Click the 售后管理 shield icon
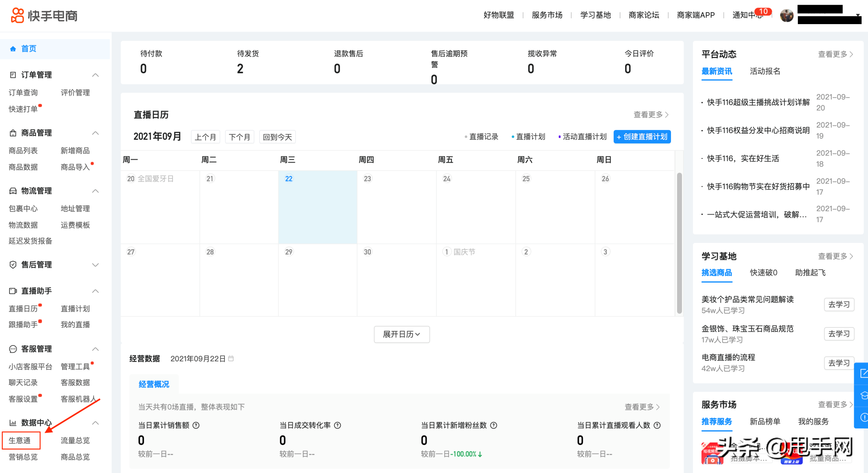The image size is (868, 473). 13,265
